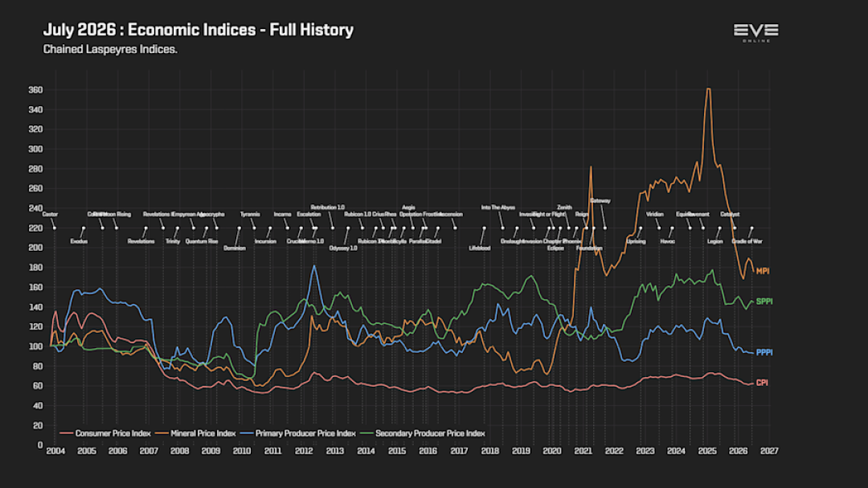Click the Castor expansion marker label
868x488 pixels.
pos(50,215)
